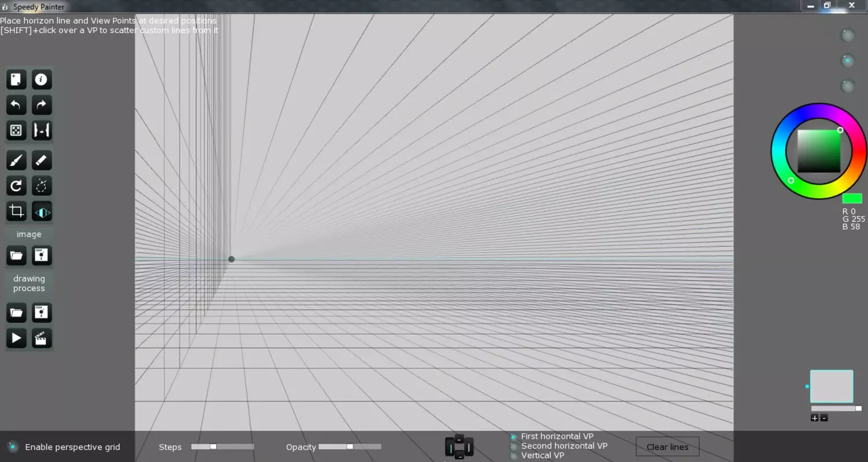Select the Vertical VP radio button
Viewport: 868px width, 462px height.
(x=513, y=456)
